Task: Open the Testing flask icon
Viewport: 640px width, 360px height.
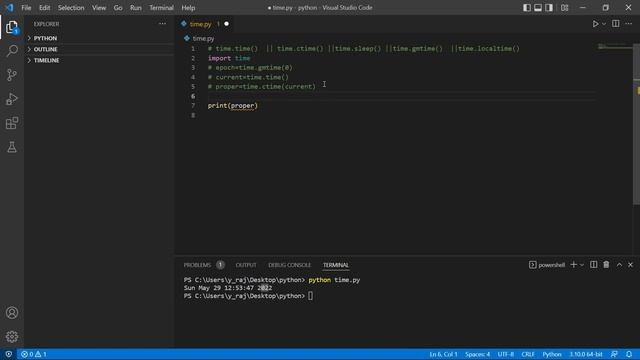Action: pyautogui.click(x=12, y=147)
